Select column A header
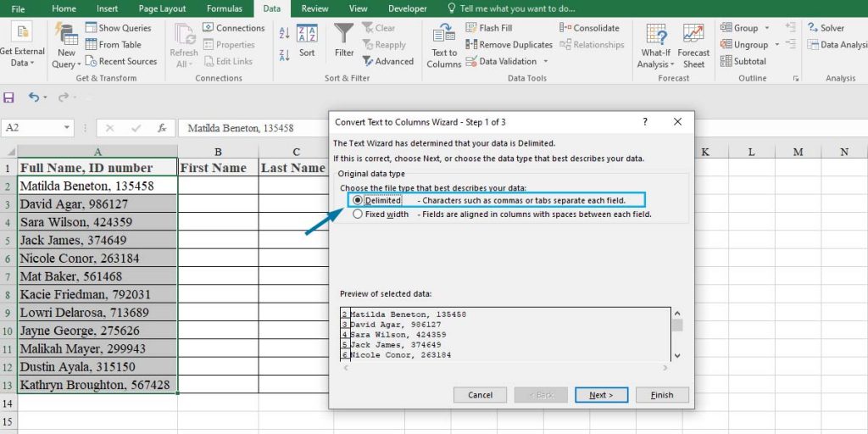 (x=97, y=152)
